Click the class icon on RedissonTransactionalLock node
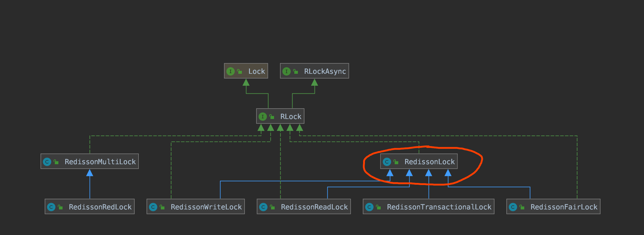 [x=369, y=207]
